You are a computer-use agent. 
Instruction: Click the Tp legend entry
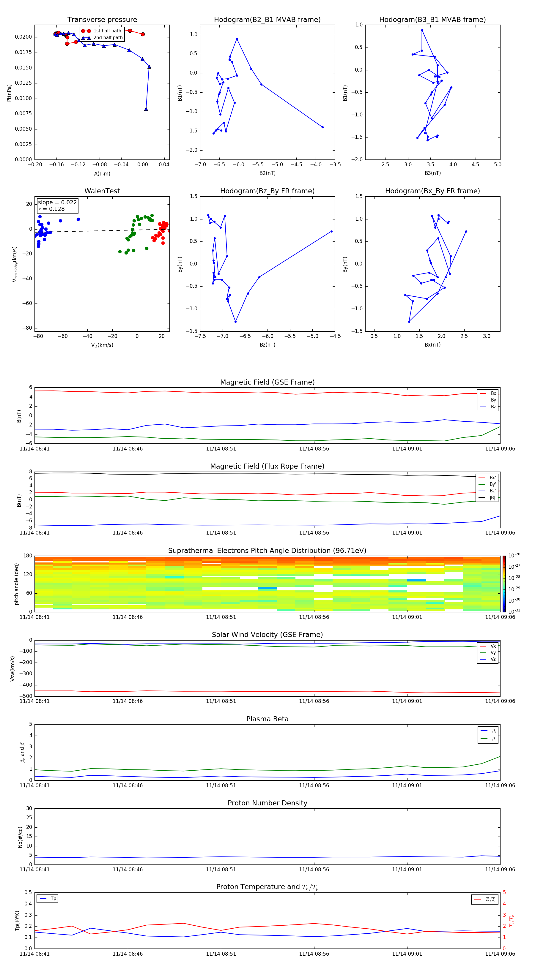[x=48, y=899]
